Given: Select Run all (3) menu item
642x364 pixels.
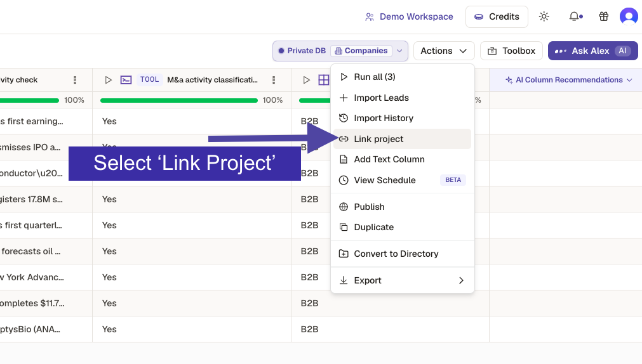Looking at the screenshot, I should [402, 77].
